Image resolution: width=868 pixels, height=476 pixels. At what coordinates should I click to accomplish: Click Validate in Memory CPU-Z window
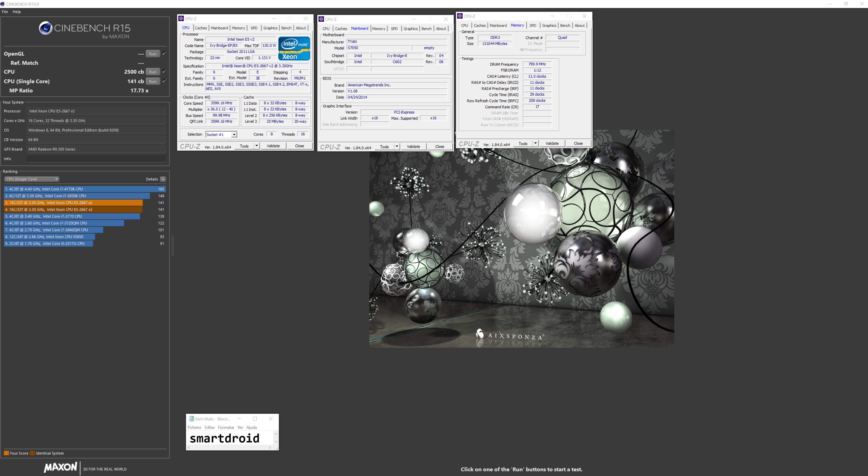click(x=552, y=144)
